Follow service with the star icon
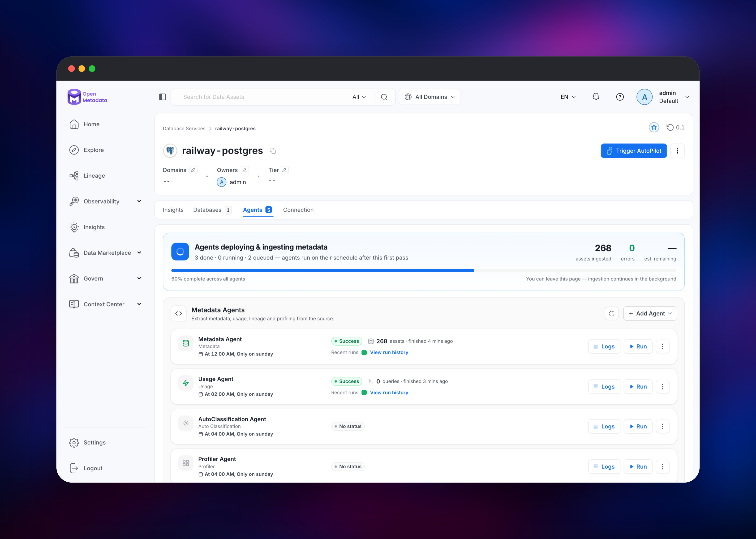This screenshot has height=539, width=756. pyautogui.click(x=654, y=128)
